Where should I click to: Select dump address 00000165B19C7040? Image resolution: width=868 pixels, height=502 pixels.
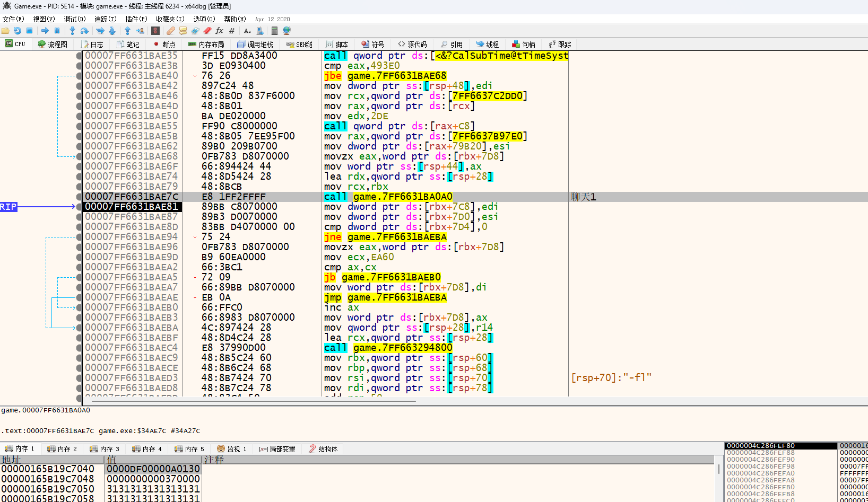48,469
